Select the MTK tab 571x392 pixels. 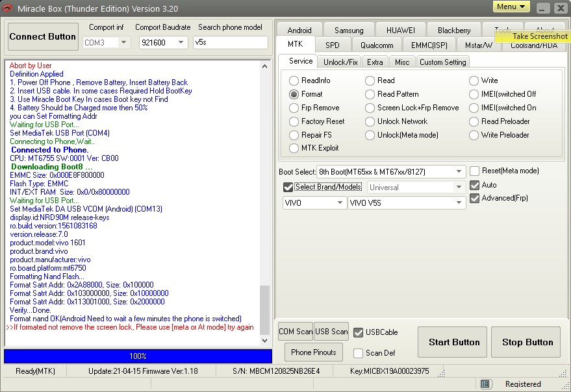296,44
